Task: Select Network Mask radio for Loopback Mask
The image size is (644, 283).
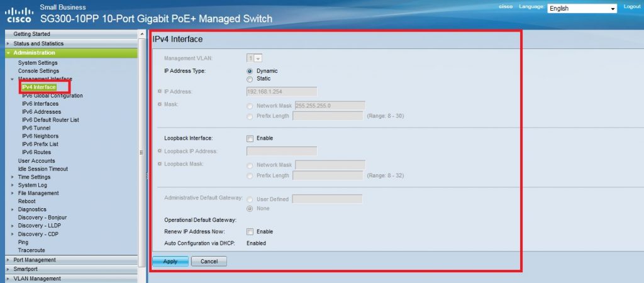Action: [x=249, y=165]
